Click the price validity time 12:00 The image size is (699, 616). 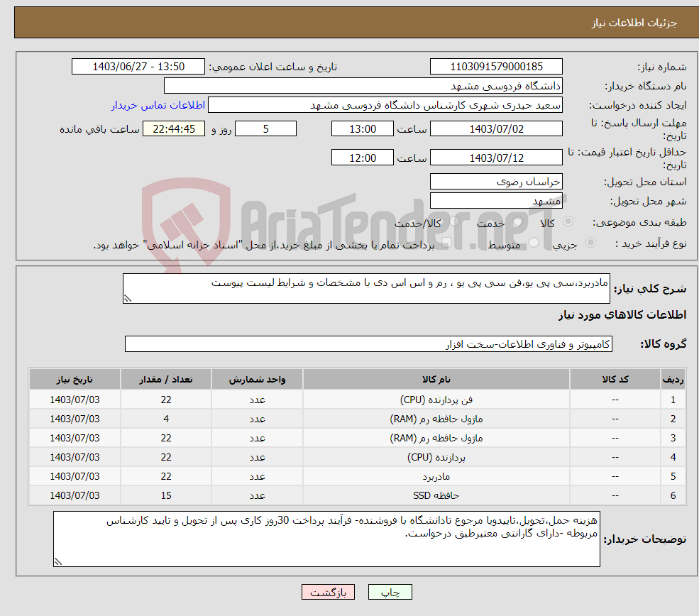[x=363, y=158]
